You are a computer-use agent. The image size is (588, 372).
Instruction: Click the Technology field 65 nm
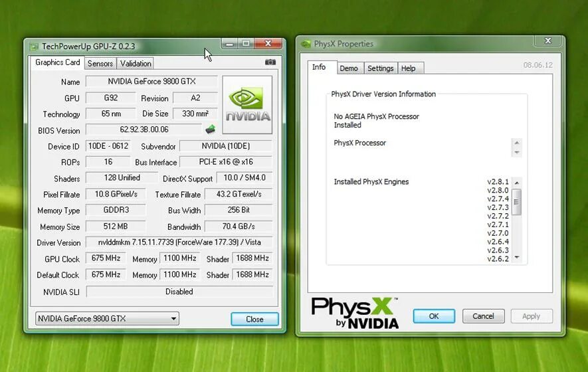point(111,114)
